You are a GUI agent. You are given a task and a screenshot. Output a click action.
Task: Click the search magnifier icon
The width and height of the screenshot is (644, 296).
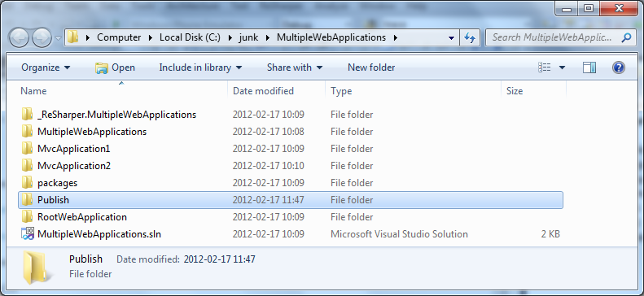point(626,37)
